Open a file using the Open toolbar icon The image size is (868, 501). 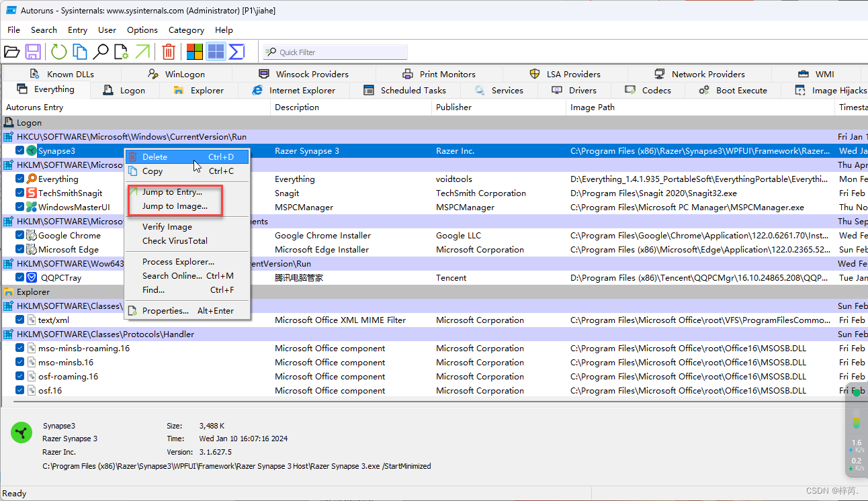tap(12, 52)
